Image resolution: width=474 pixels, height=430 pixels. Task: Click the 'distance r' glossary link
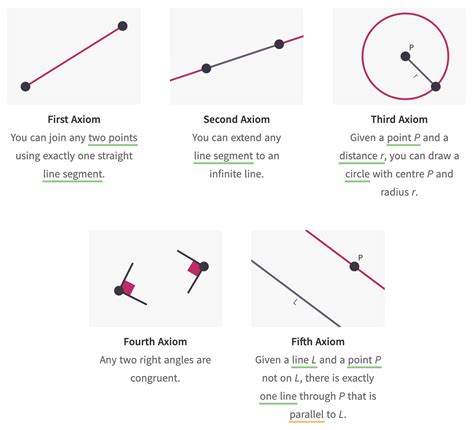(x=361, y=156)
